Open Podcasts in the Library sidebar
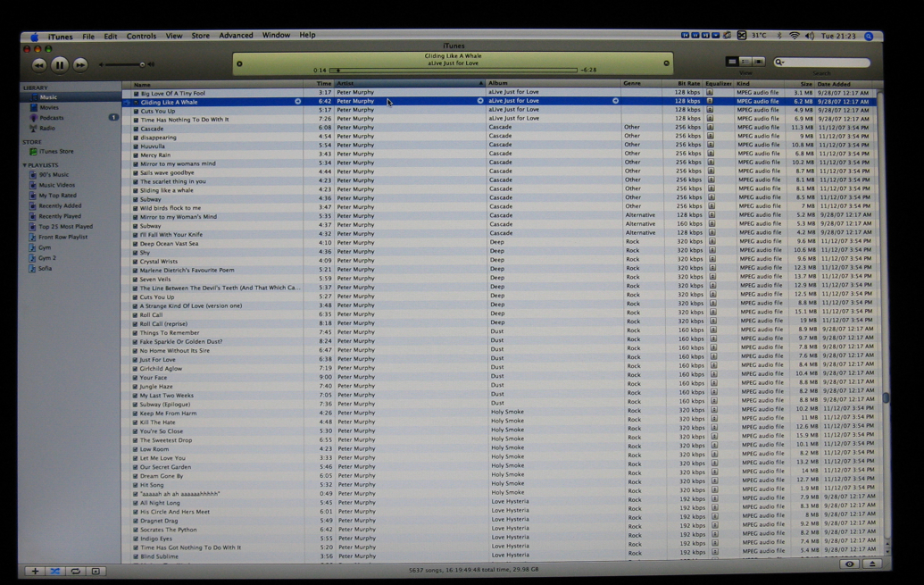Image resolution: width=924 pixels, height=585 pixels. 51,117
